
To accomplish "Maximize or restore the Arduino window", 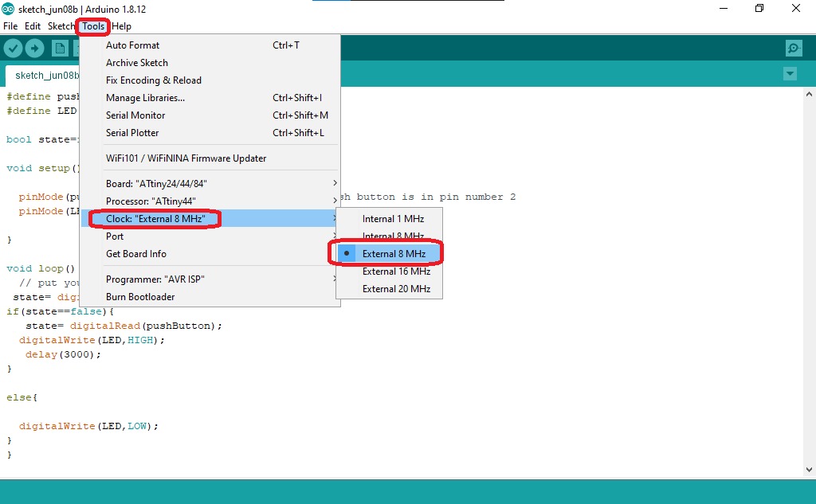I will tap(759, 8).
